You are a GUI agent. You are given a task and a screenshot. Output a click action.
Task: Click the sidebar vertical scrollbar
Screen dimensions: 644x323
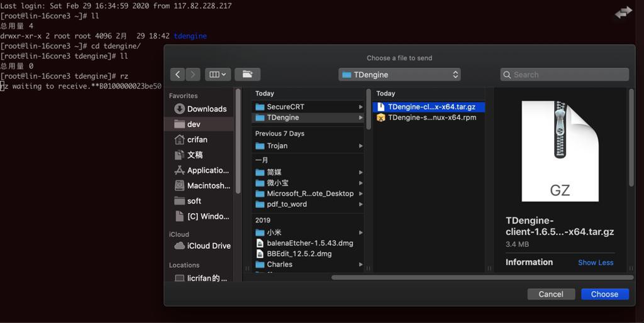click(238, 141)
